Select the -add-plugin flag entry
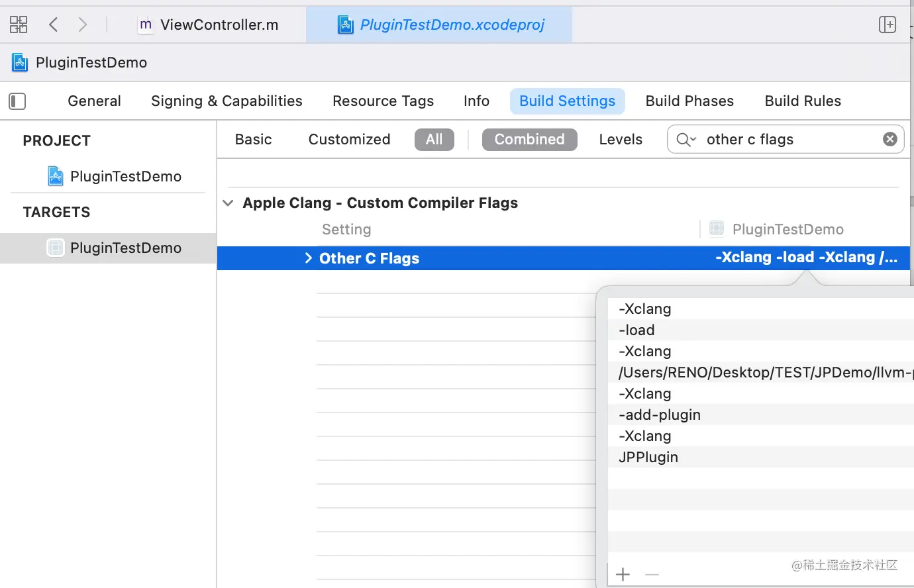This screenshot has height=588, width=914. pos(760,415)
